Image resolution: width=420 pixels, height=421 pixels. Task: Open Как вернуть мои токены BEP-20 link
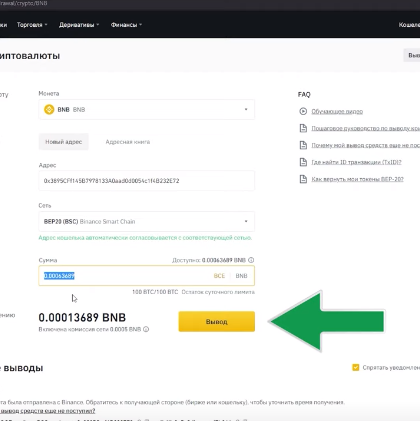click(357, 179)
